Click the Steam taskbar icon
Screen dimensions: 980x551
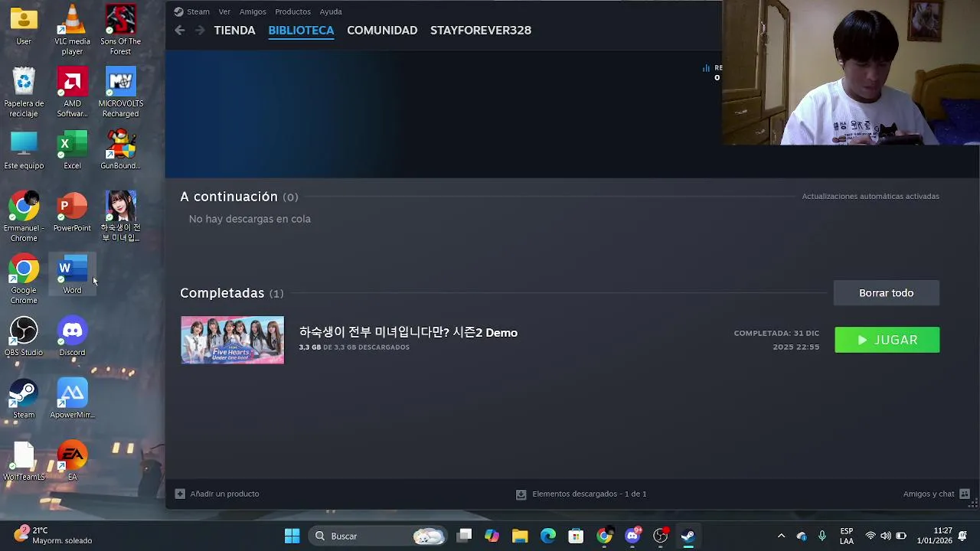click(688, 536)
